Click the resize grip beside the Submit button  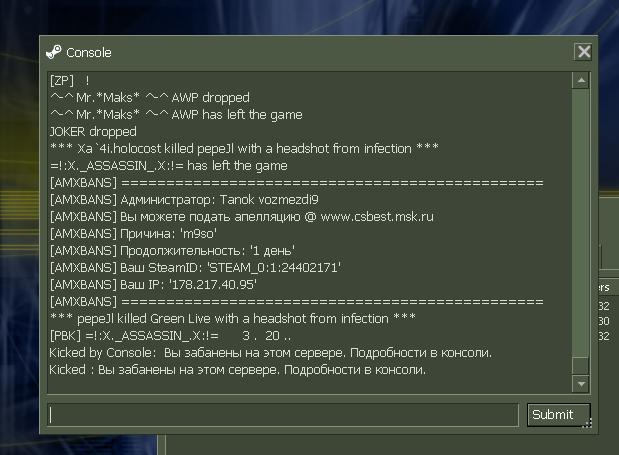[x=587, y=423]
